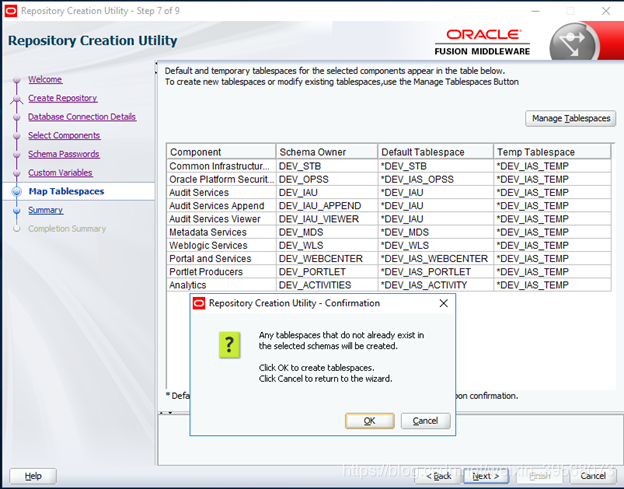The width and height of the screenshot is (624, 489).
Task: Select the Audit Services component cell
Action: 221,193
